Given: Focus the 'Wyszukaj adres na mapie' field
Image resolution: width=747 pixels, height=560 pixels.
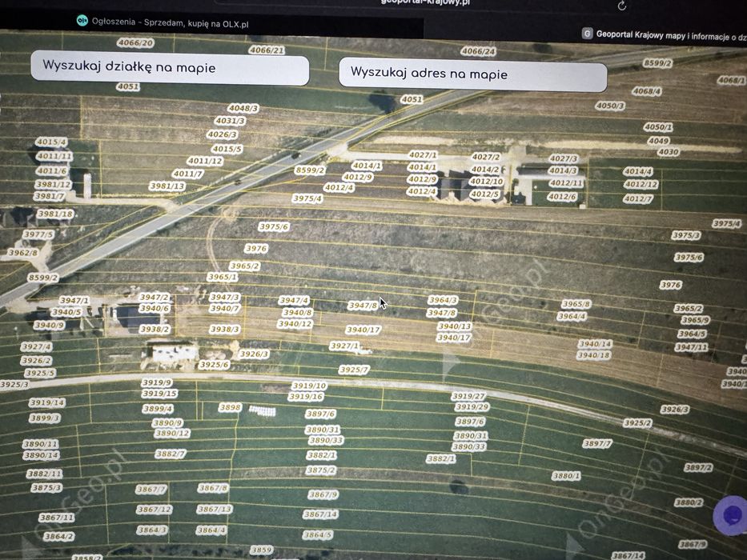Looking at the screenshot, I should click(x=473, y=74).
